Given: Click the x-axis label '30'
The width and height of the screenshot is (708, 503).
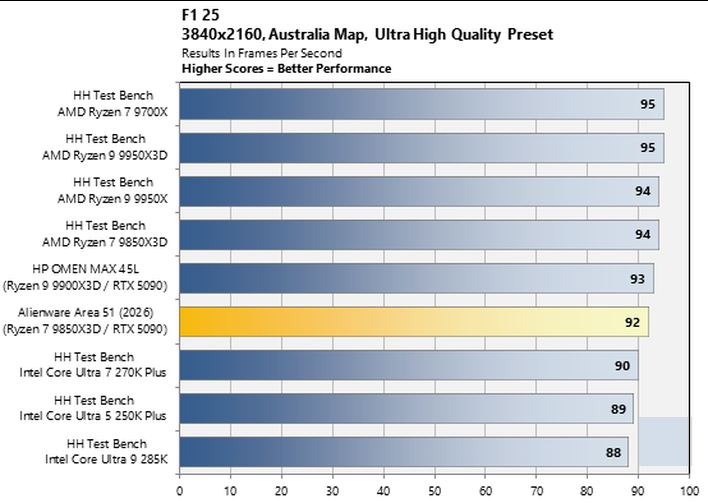Looking at the screenshot, I should tap(333, 491).
